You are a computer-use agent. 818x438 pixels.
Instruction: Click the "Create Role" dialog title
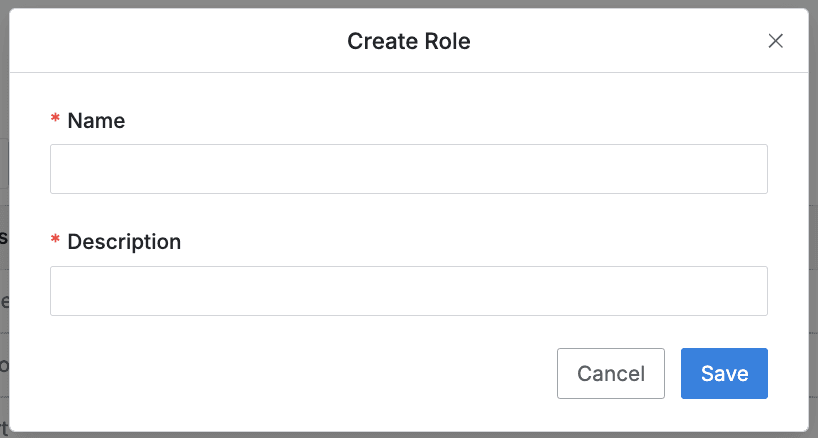pyautogui.click(x=408, y=41)
